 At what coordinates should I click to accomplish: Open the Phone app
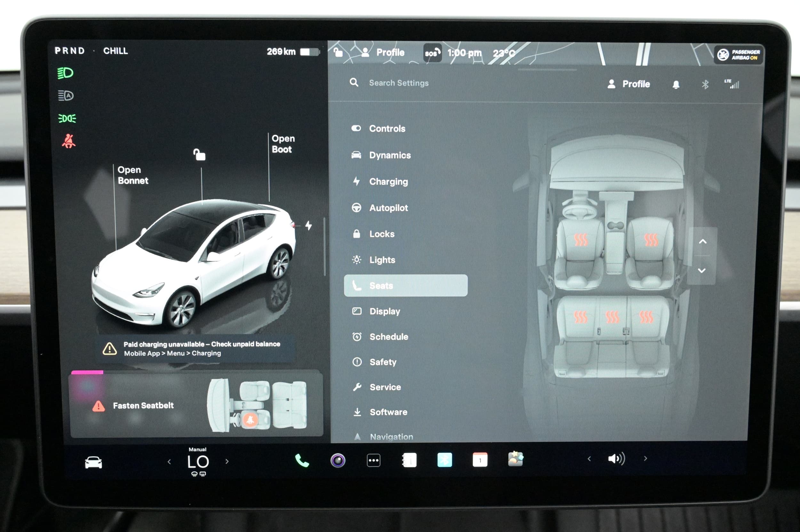[x=302, y=460]
